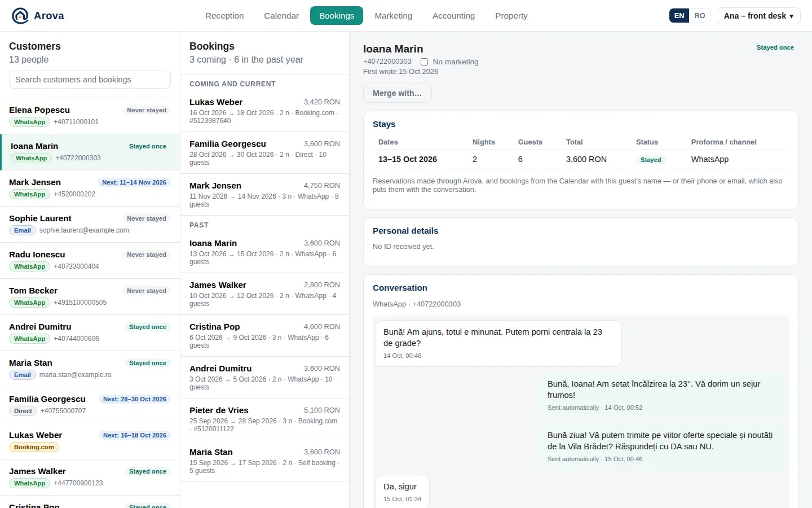The width and height of the screenshot is (812, 508).
Task: Open Lukas Weber 3,420 RON booking
Action: pyautogui.click(x=264, y=111)
